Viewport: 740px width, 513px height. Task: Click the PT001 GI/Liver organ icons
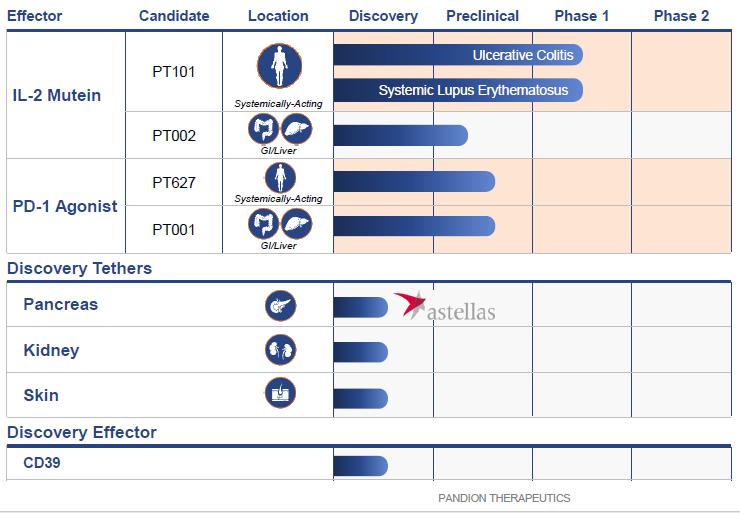coord(279,224)
